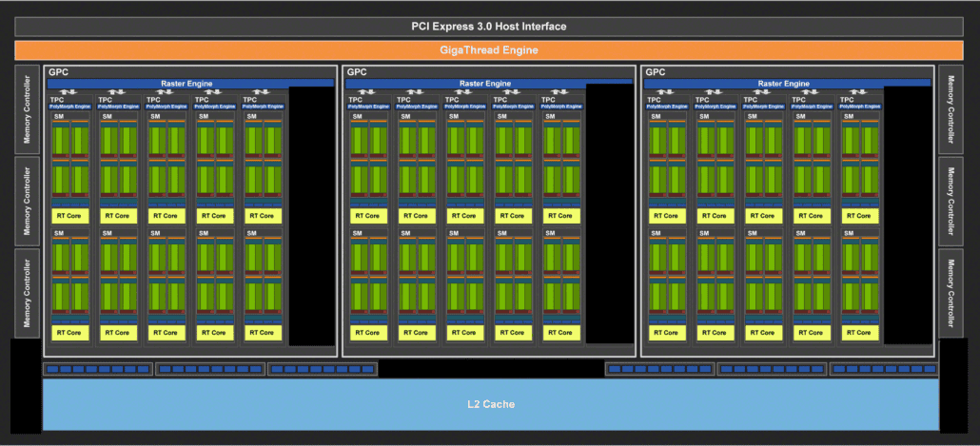Select the middle Memory Controller on left side
The width and height of the screenshot is (980, 446).
click(x=28, y=200)
